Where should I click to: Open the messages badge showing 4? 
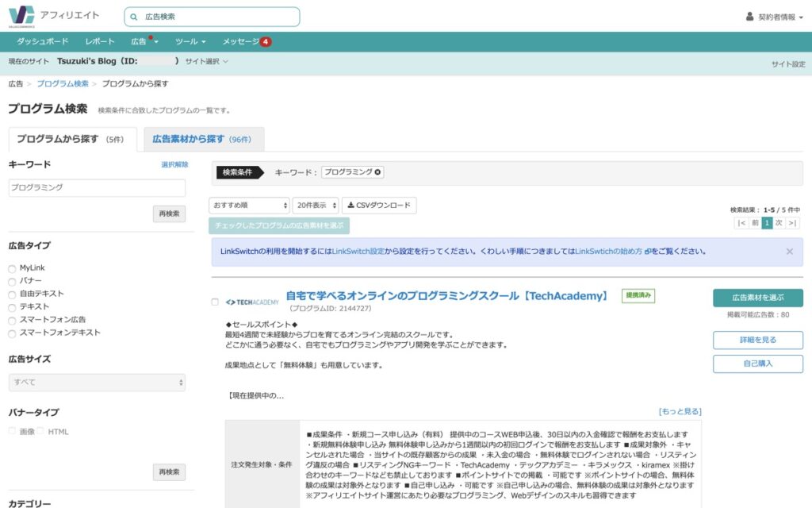click(266, 42)
